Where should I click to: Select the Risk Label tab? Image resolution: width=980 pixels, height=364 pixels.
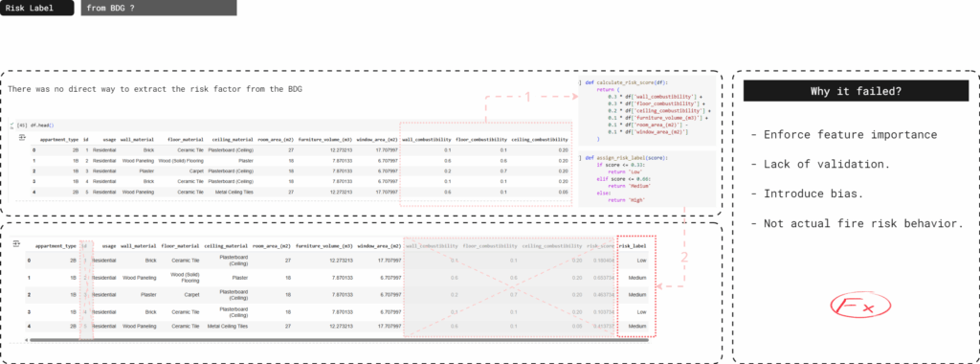[x=37, y=8]
